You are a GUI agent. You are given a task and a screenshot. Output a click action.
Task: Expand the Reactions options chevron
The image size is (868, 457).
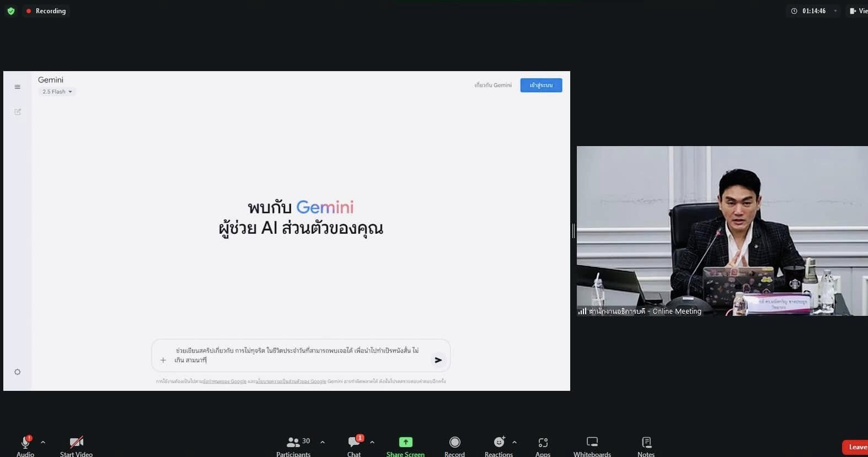click(515, 442)
